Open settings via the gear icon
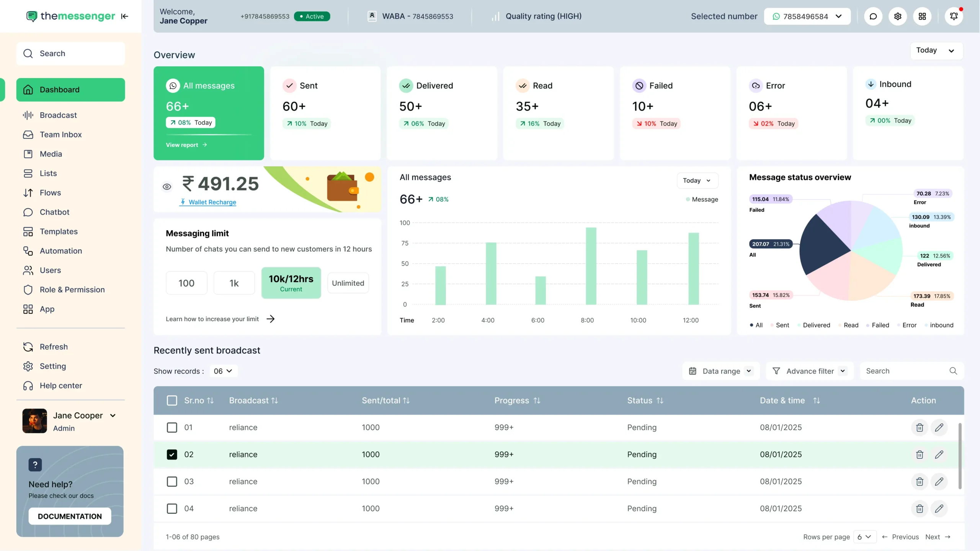Screen dimensions: 980x551 click(x=898, y=16)
